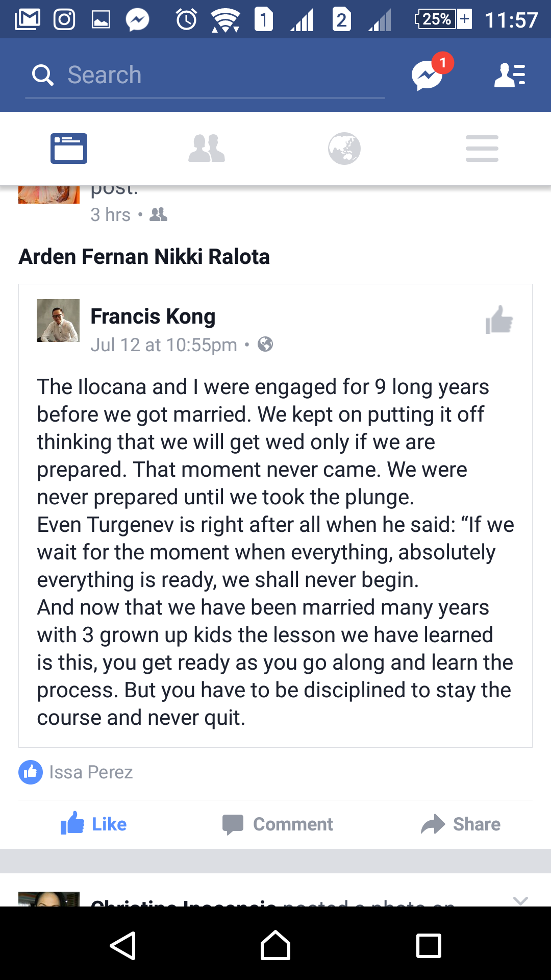The height and width of the screenshot is (980, 551).
Task: Tap Francis Kong's profile picture thumbnail
Action: point(58,321)
